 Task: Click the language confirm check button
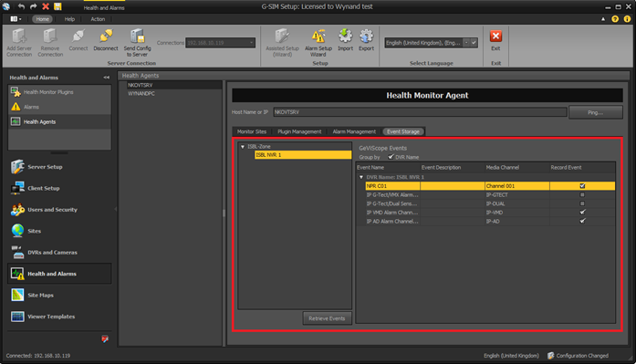[474, 43]
